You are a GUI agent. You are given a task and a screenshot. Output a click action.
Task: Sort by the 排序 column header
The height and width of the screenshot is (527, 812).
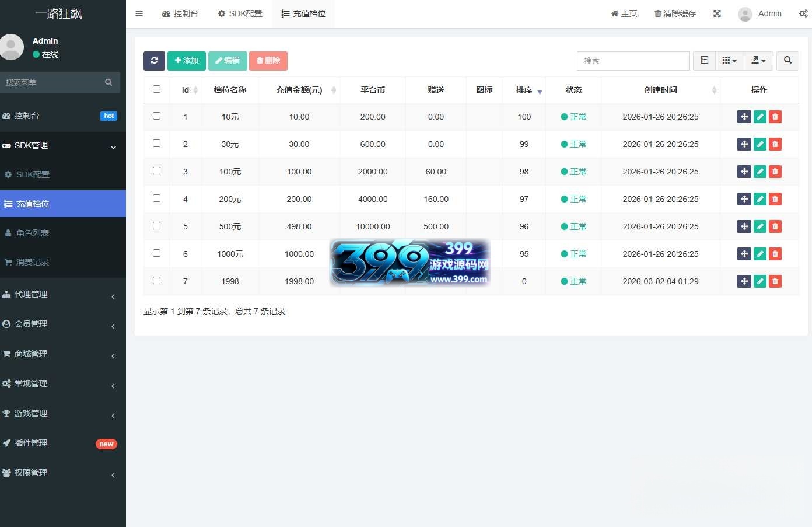(x=524, y=90)
